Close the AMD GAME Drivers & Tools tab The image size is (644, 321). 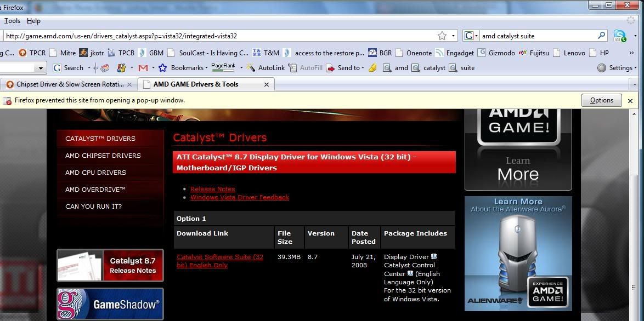coord(266,84)
